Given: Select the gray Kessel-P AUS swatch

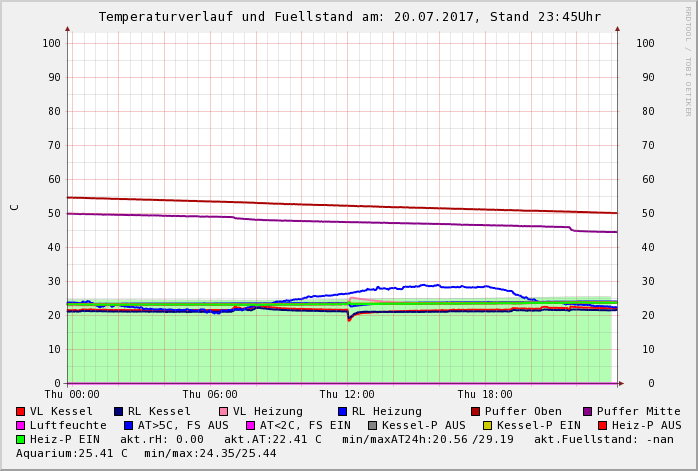Looking at the screenshot, I should click(372, 426).
